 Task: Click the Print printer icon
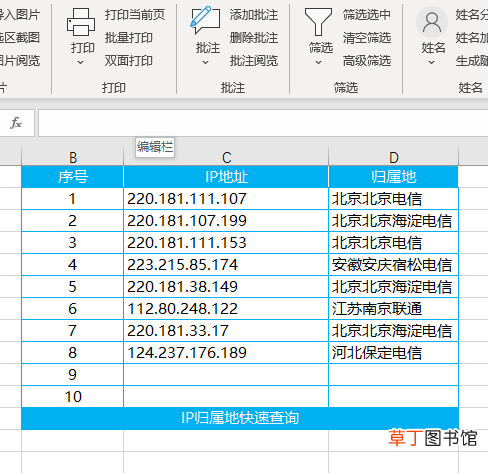pyautogui.click(x=81, y=22)
